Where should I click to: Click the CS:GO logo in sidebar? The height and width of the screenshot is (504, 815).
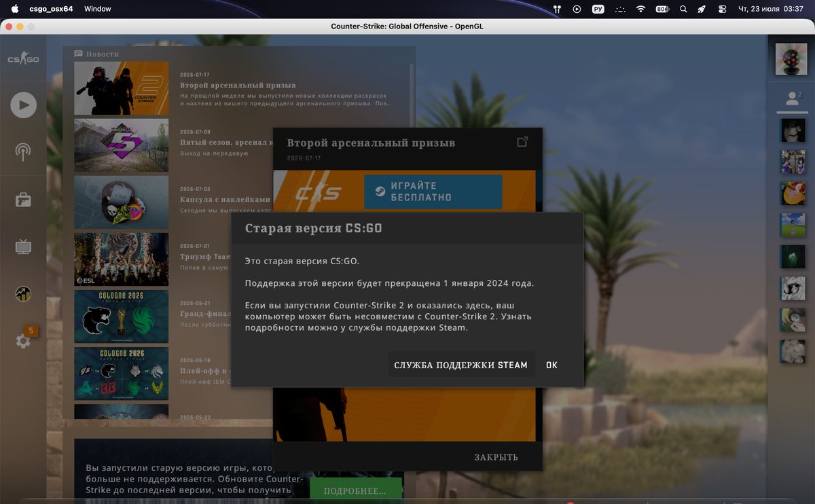click(23, 59)
